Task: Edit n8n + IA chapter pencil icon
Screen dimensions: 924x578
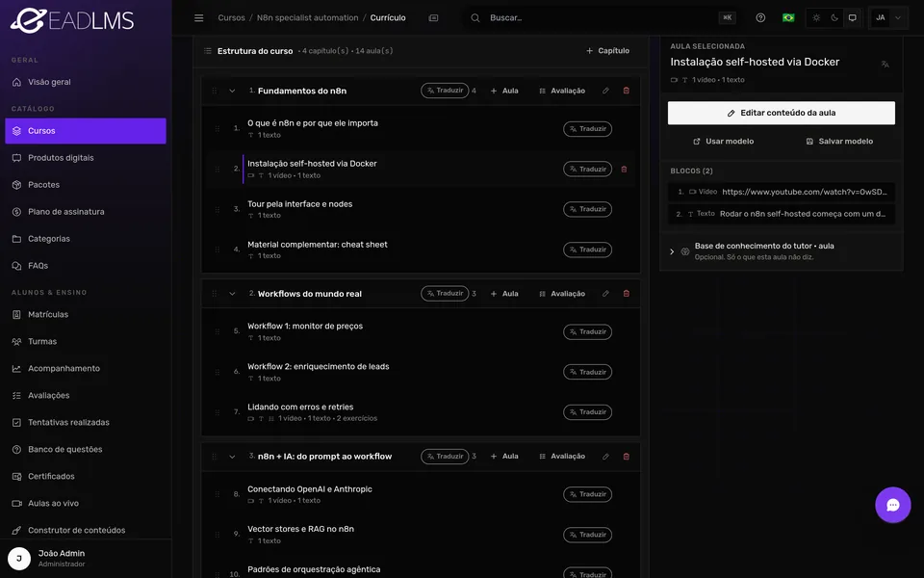Action: [605, 457]
